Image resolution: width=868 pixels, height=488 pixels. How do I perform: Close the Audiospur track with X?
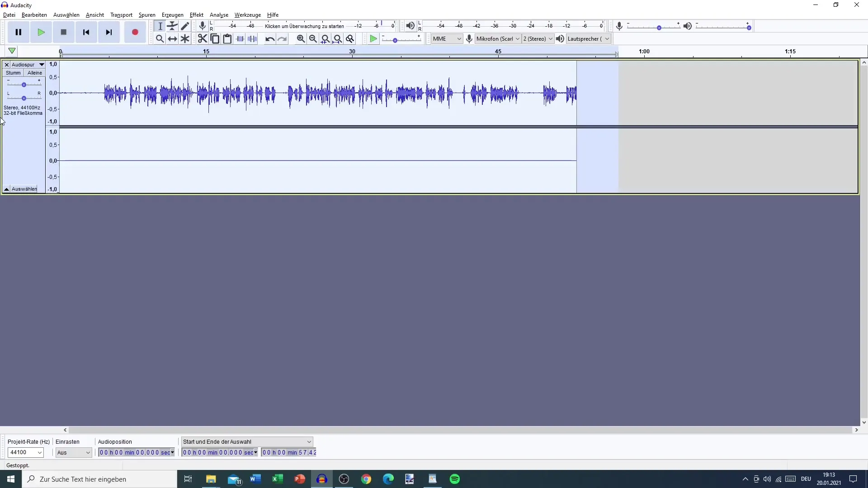(x=7, y=65)
